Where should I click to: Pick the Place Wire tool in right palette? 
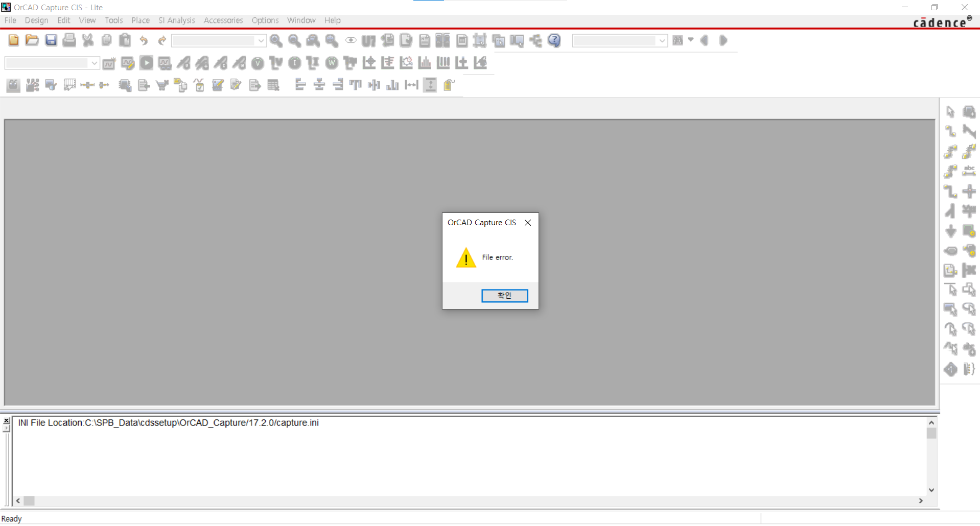tap(950, 131)
